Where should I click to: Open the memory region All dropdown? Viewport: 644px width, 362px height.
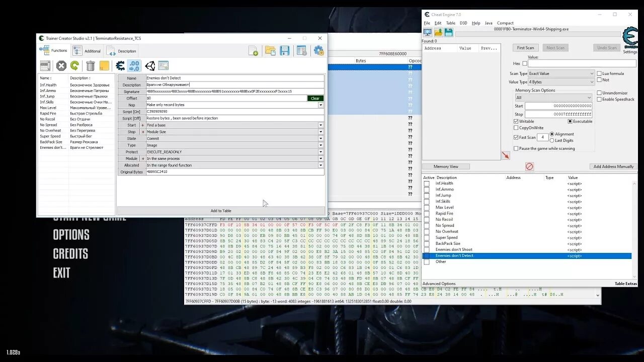tap(553, 98)
